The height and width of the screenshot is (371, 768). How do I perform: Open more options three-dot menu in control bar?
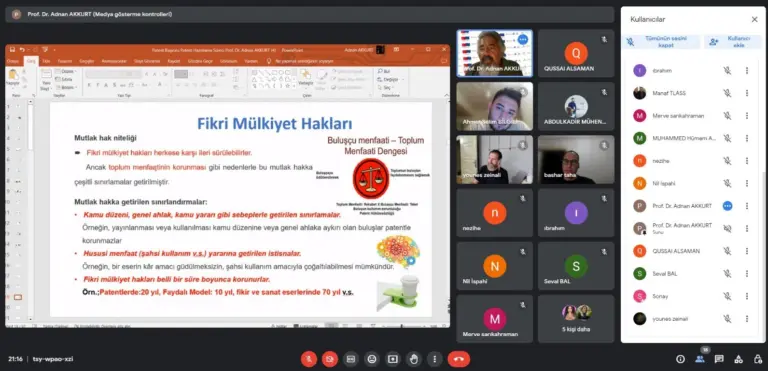click(x=434, y=359)
